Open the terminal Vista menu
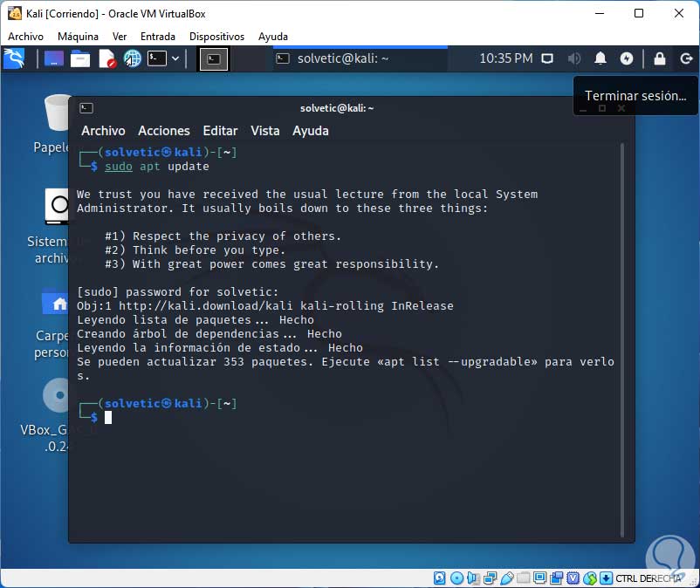This screenshot has width=700, height=588. [x=264, y=131]
